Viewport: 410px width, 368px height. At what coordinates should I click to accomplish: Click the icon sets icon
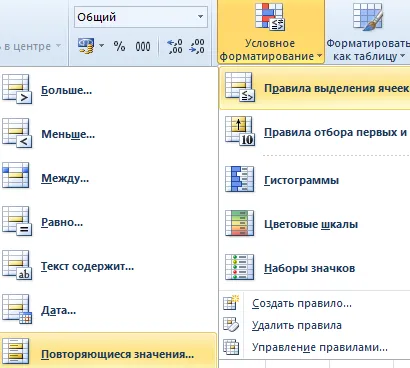[x=239, y=267]
